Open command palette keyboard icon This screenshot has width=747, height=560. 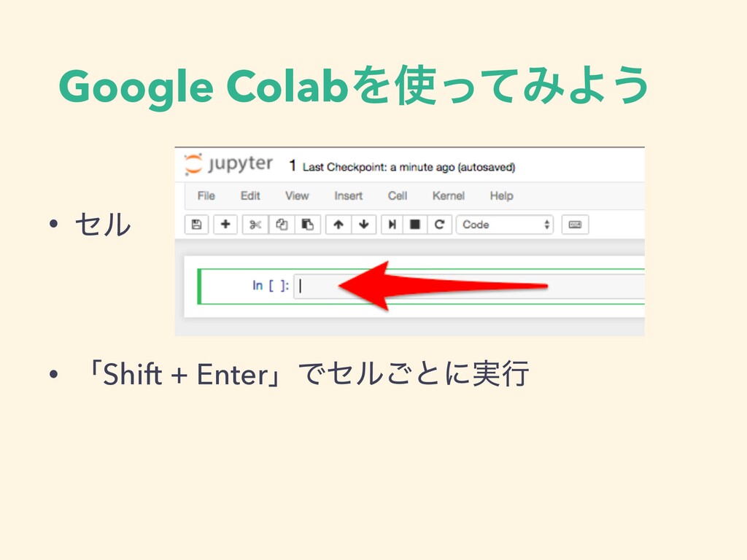click(575, 225)
